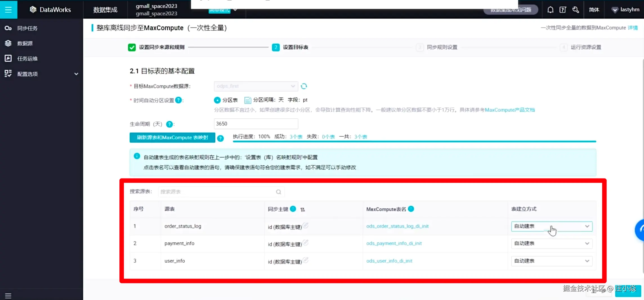Viewport: 644px width, 300px height.
Task: Show info tooltip for 同步主键 column
Action: click(x=293, y=209)
